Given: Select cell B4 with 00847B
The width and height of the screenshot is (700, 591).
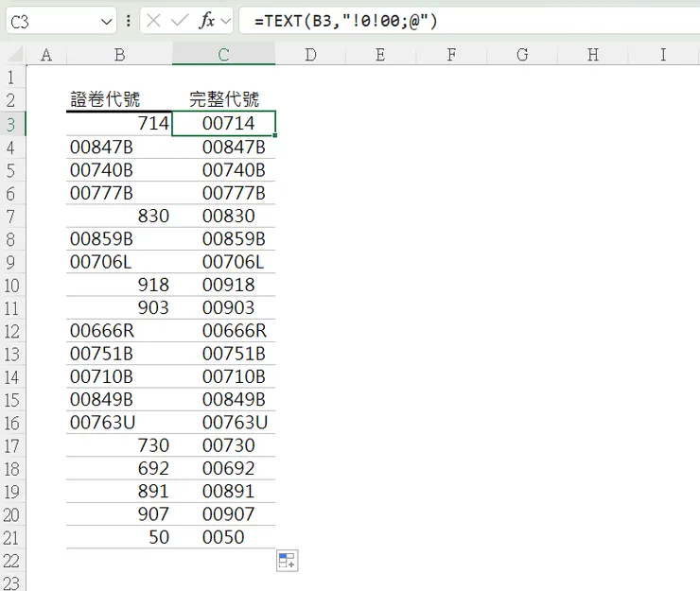Looking at the screenshot, I should pos(119,147).
